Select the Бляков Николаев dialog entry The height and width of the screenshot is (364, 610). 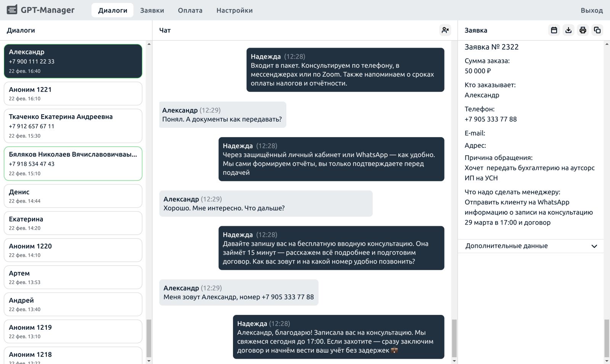click(73, 163)
